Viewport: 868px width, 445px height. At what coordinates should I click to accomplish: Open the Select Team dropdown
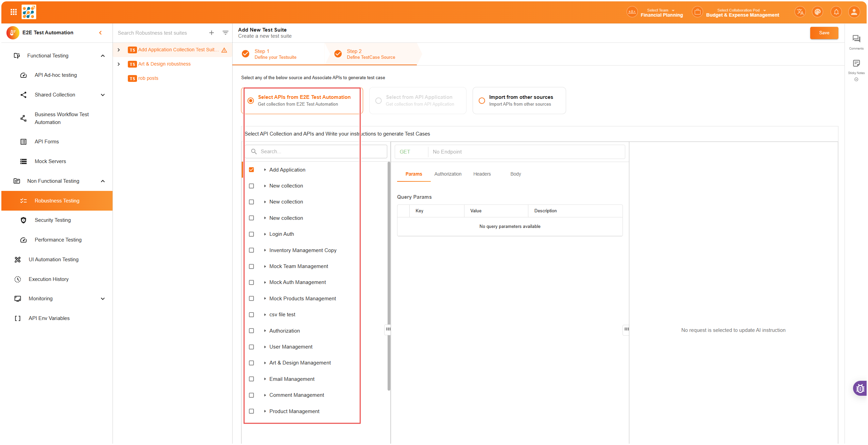coord(661,13)
